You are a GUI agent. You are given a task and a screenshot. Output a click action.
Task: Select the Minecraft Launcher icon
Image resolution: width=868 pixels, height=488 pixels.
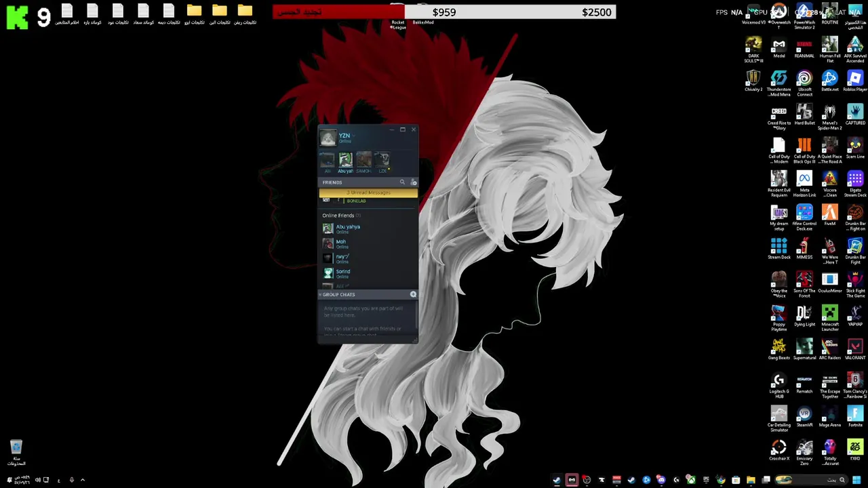point(830,319)
